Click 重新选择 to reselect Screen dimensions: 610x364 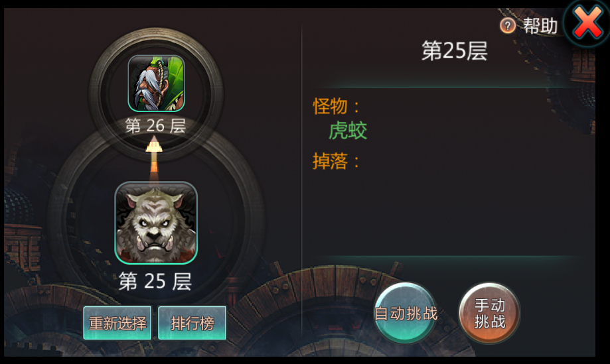[117, 323]
